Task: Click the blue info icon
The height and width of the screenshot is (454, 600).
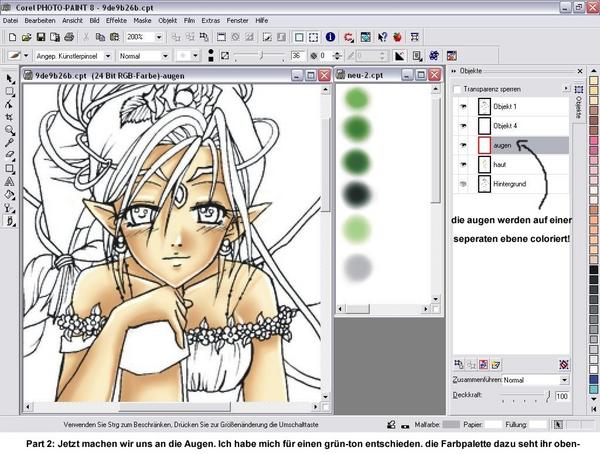Action: tap(331, 37)
